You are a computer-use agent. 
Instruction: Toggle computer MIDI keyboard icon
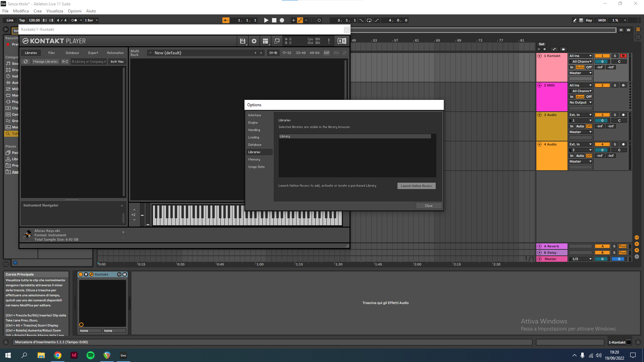pyautogui.click(x=581, y=20)
